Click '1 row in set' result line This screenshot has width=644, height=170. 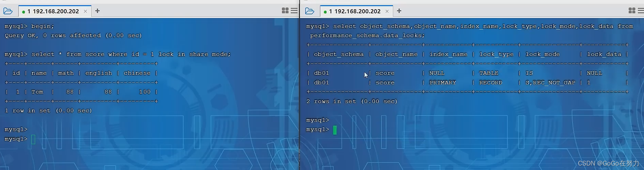(x=48, y=111)
